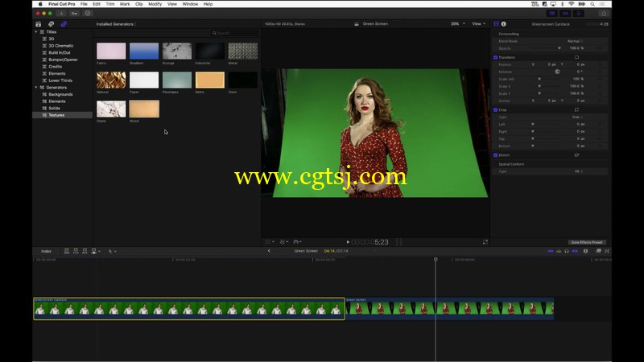Toggle timeline skimming icon
This screenshot has width=644, height=362.
[x=551, y=251]
